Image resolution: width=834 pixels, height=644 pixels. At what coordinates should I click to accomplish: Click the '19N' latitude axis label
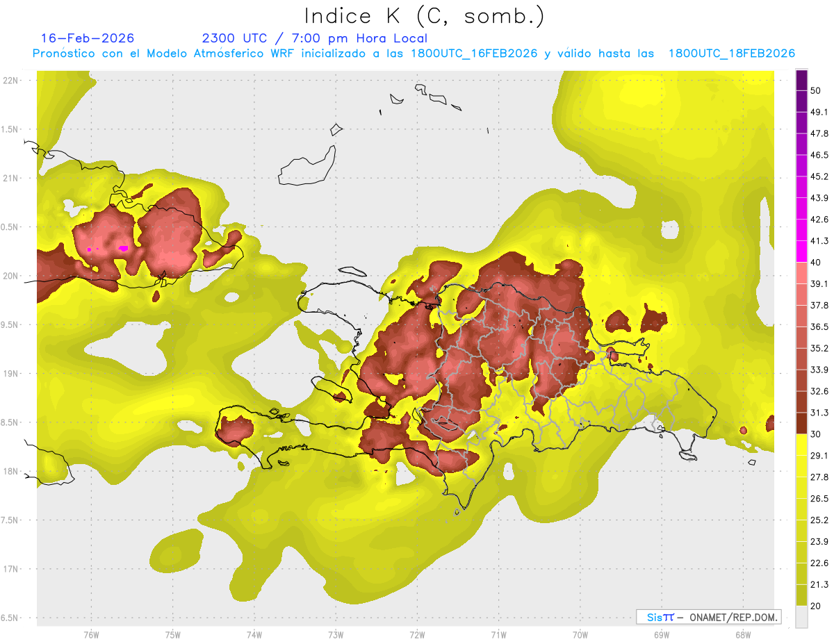pyautogui.click(x=11, y=374)
